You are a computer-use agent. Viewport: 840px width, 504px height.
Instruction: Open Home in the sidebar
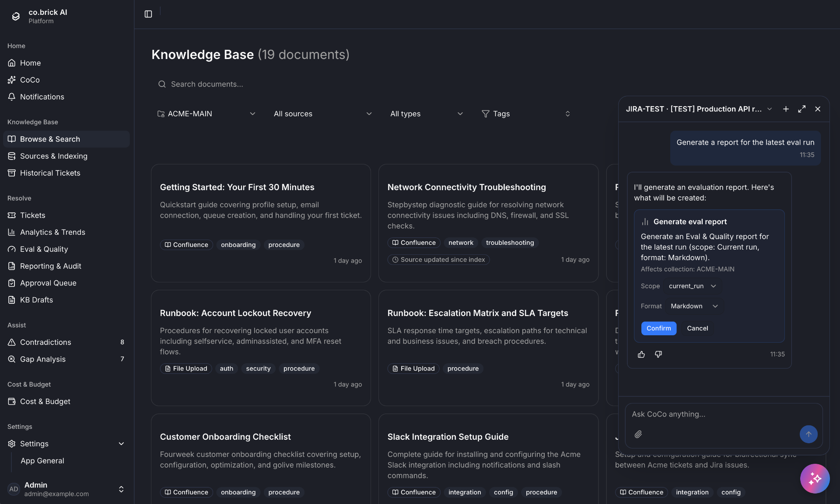tap(66, 63)
